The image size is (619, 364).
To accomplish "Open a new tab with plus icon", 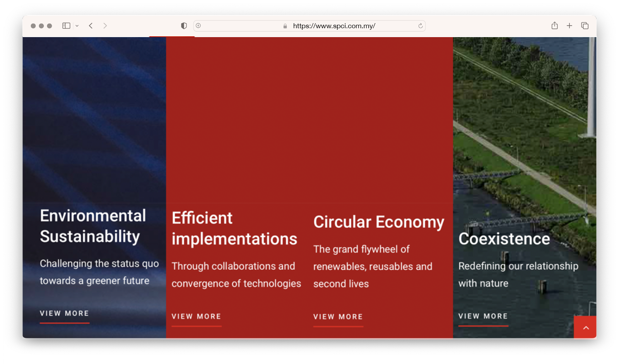I will 569,26.
